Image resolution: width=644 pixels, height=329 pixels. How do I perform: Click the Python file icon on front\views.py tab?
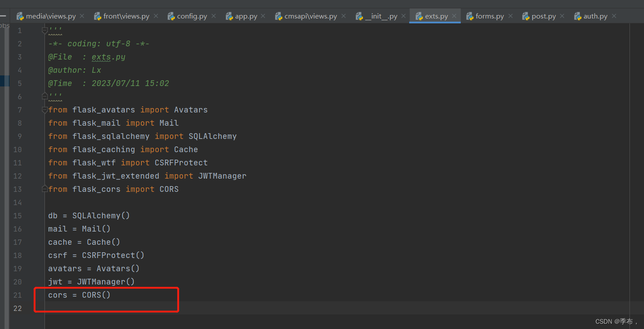pos(97,16)
